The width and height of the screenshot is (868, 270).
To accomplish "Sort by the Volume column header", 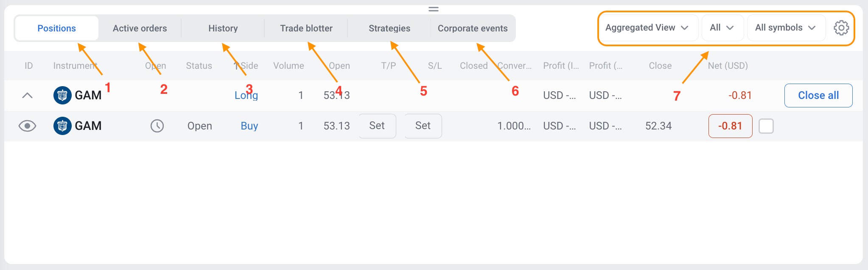I will (288, 66).
